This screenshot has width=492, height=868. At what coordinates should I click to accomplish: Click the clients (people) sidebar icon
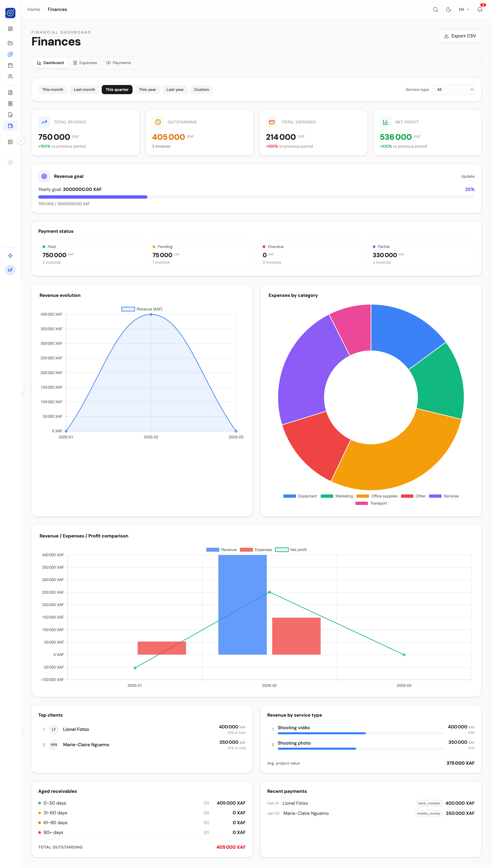point(10,77)
